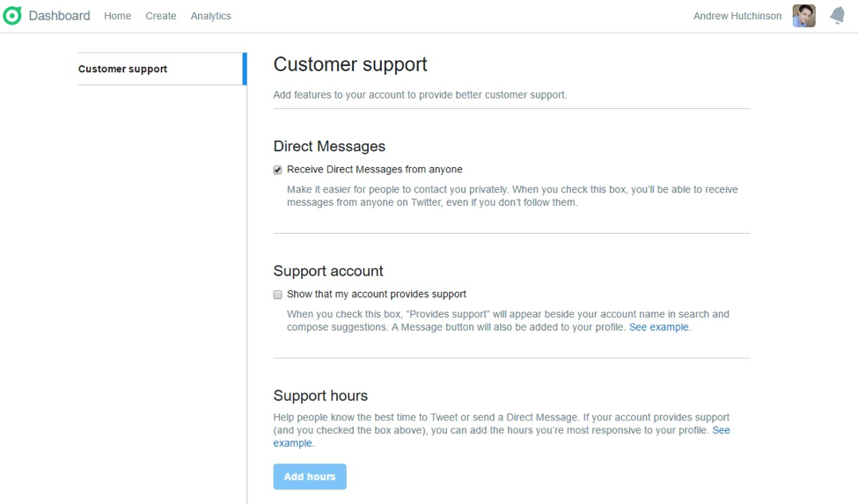The image size is (858, 504).
Task: Enable Show that my account provides support
Action: coord(278,295)
